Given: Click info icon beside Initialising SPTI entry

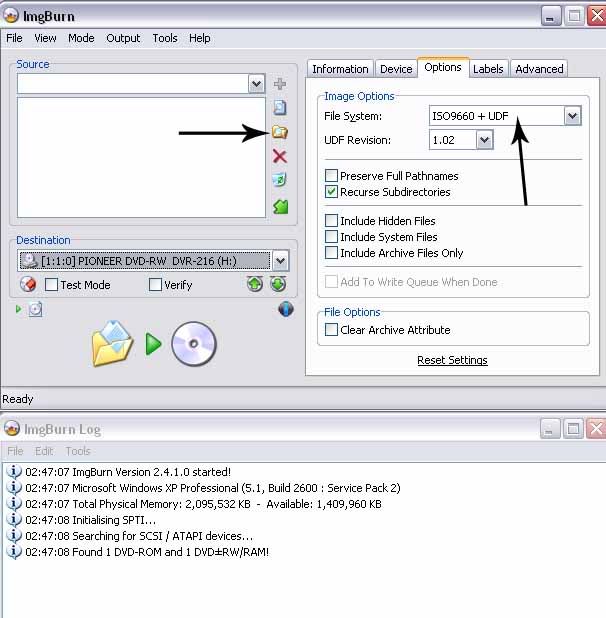Looking at the screenshot, I should pos(14,520).
